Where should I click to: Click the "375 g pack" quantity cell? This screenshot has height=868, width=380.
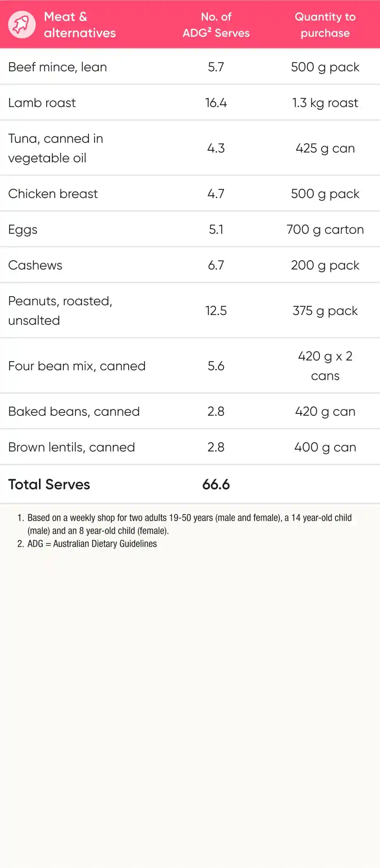(325, 311)
